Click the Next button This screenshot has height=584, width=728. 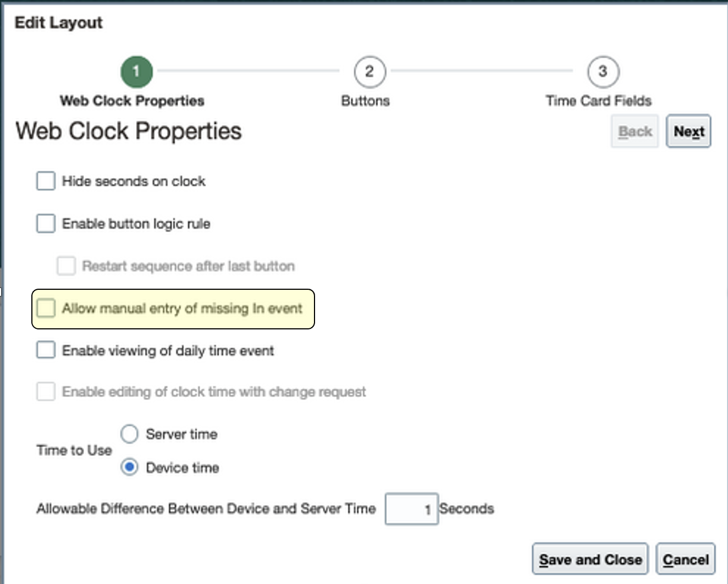tap(688, 131)
